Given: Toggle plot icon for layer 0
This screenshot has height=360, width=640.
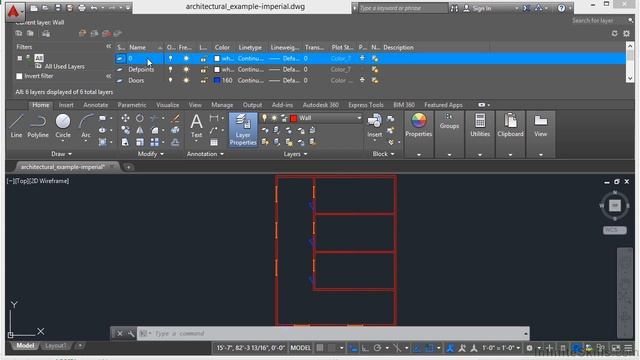Looking at the screenshot, I should [x=362, y=58].
